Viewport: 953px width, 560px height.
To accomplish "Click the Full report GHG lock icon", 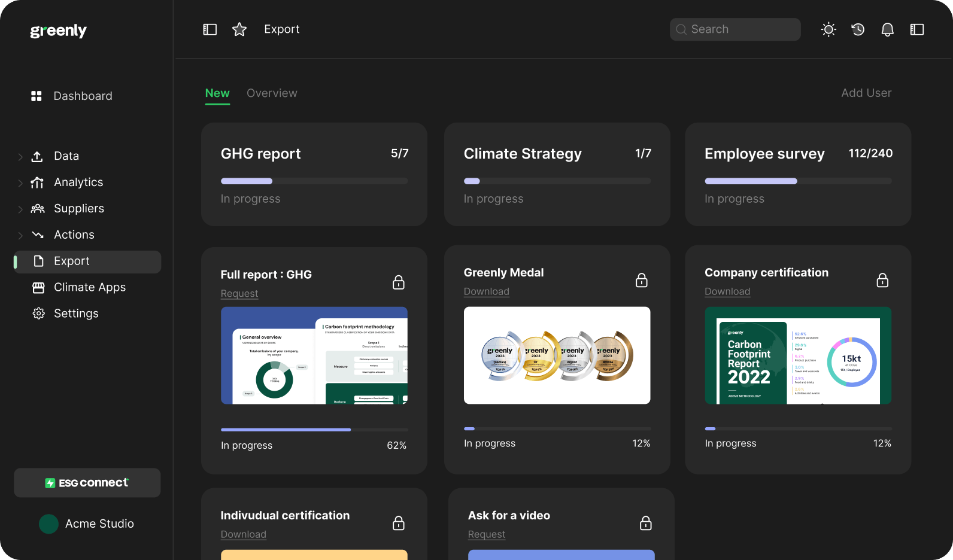I will [399, 282].
